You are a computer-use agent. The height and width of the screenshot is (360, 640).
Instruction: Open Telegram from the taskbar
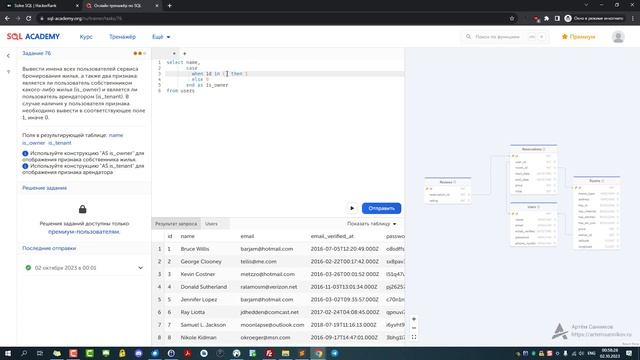tap(334, 353)
